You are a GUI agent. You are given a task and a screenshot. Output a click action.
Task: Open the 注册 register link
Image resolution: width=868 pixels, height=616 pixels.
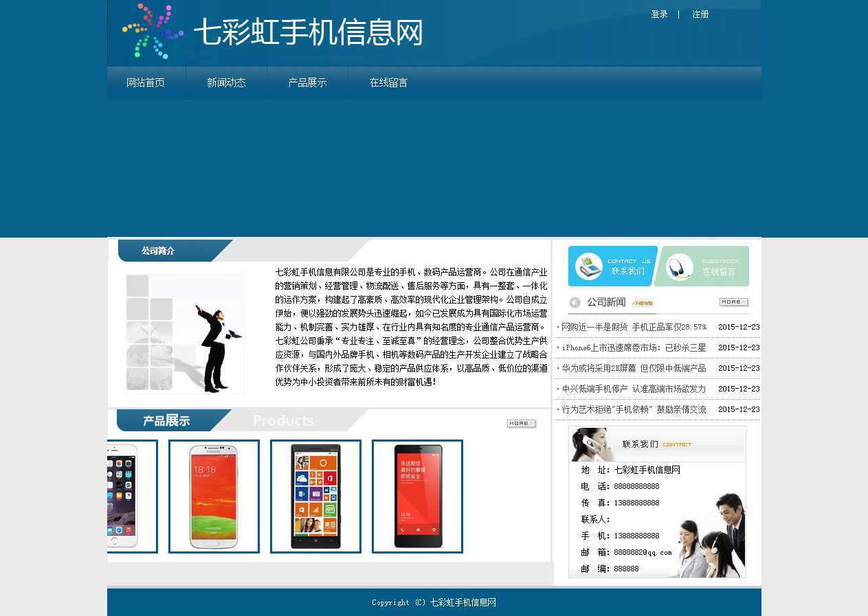coord(700,14)
